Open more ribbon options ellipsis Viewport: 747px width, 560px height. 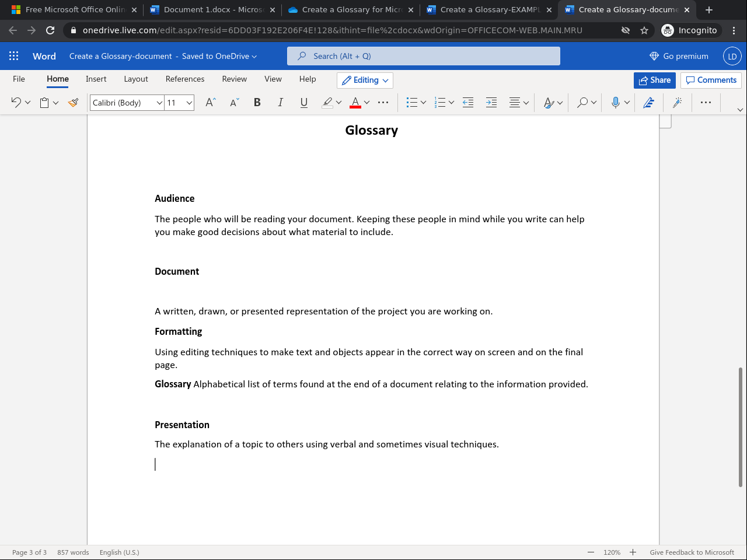point(706,103)
